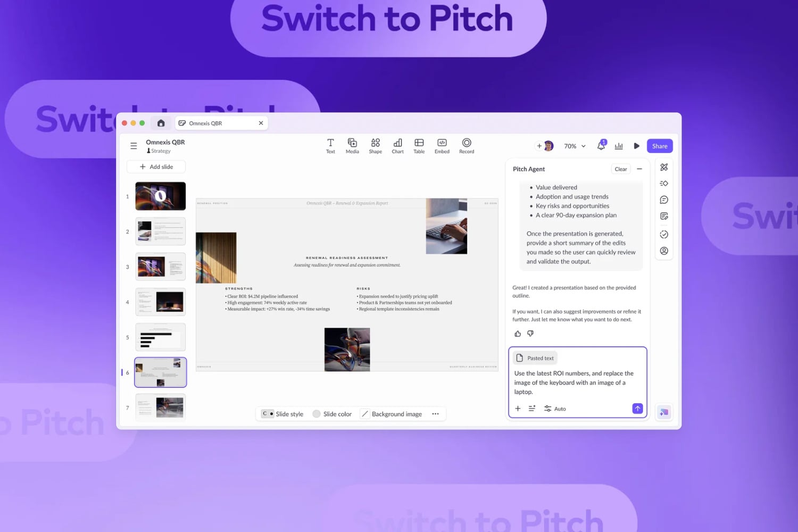The image size is (798, 532).
Task: Open the 70% zoom dropdown
Action: (x=575, y=146)
